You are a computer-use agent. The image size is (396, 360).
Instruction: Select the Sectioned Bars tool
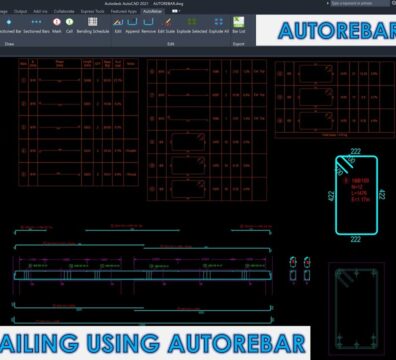(36, 25)
